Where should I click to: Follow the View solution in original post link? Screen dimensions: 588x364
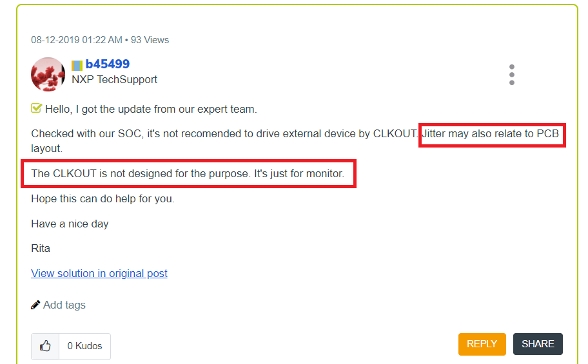99,273
